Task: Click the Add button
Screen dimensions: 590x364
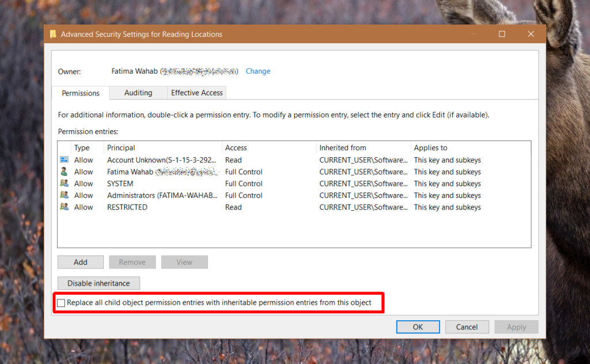Action: click(x=80, y=261)
